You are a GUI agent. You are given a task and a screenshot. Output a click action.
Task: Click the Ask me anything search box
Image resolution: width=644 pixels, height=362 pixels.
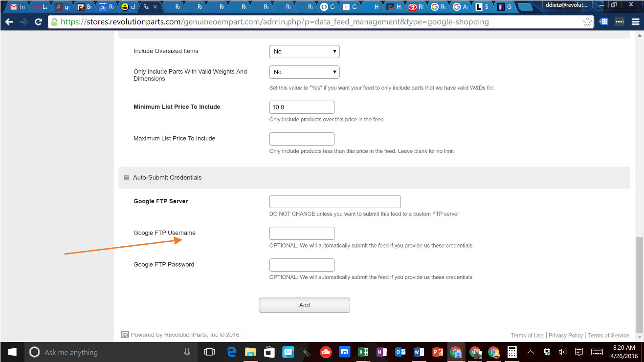111,352
